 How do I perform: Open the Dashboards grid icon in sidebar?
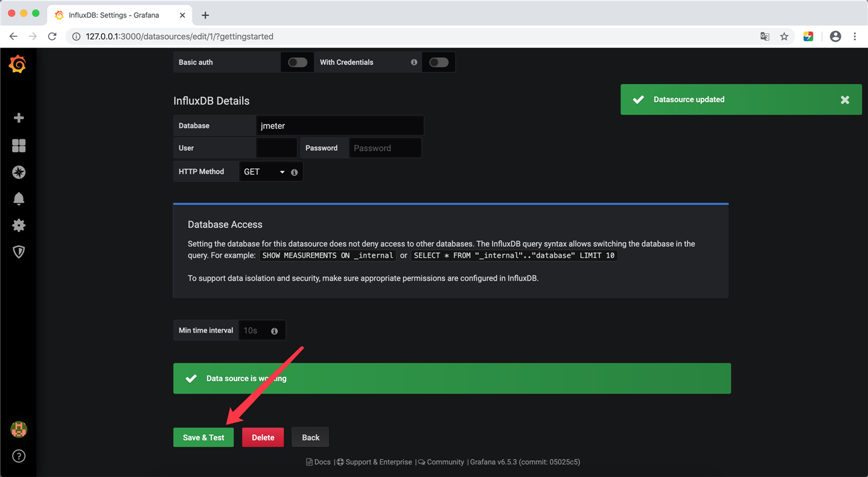tap(19, 146)
